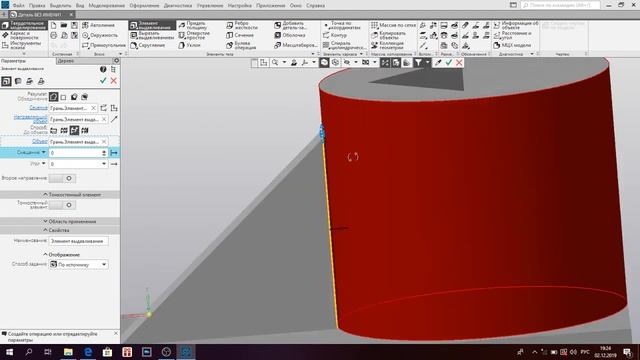Open the Файл menu
Viewport: 640px width, 360px height.
pyautogui.click(x=18, y=6)
